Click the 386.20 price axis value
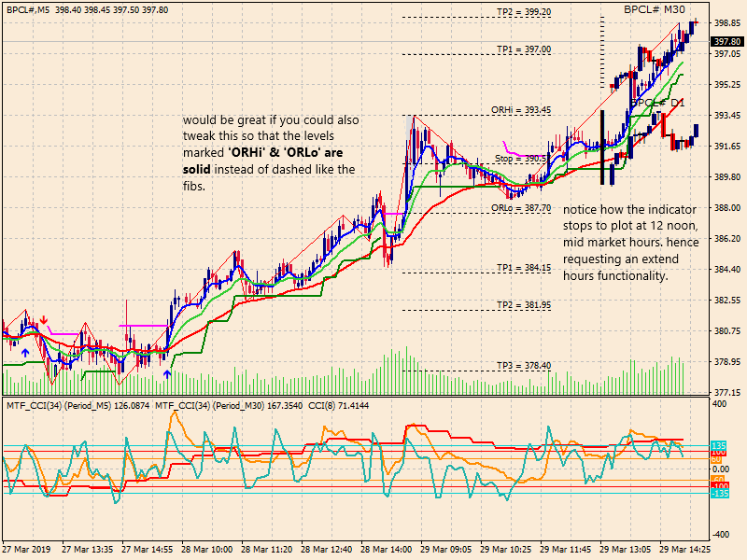 point(727,239)
